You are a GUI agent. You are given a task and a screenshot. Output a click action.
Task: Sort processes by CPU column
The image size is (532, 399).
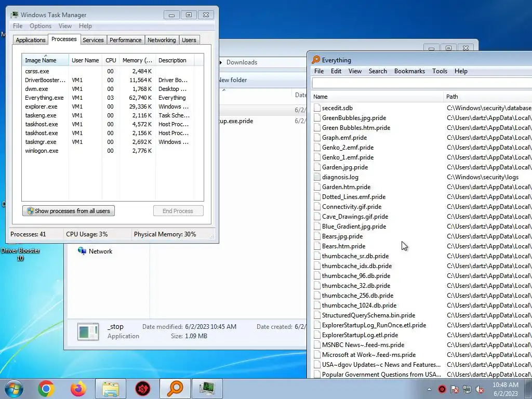point(111,60)
